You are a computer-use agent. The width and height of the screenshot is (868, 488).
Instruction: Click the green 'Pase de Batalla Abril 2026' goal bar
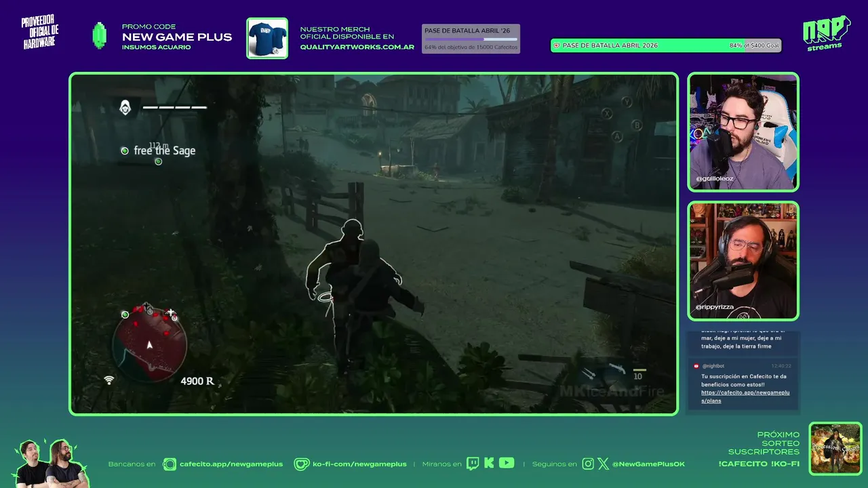[666, 45]
